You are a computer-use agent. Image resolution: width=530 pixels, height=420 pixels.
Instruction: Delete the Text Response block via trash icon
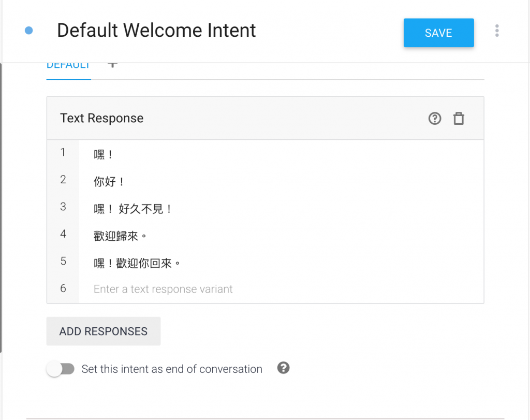[x=459, y=119]
